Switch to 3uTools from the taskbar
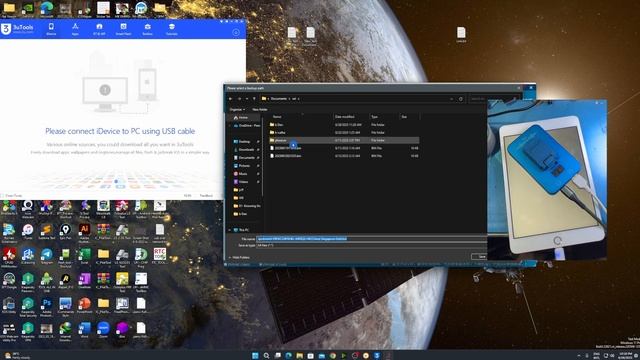 [x=377, y=356]
